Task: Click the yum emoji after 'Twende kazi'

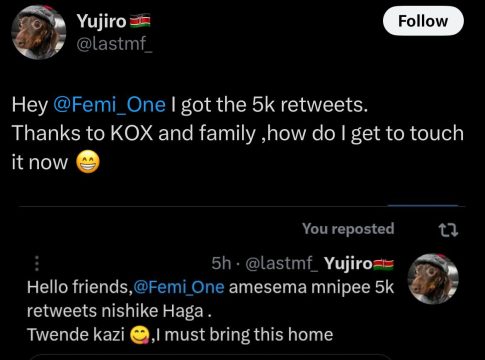Action: 140,335
